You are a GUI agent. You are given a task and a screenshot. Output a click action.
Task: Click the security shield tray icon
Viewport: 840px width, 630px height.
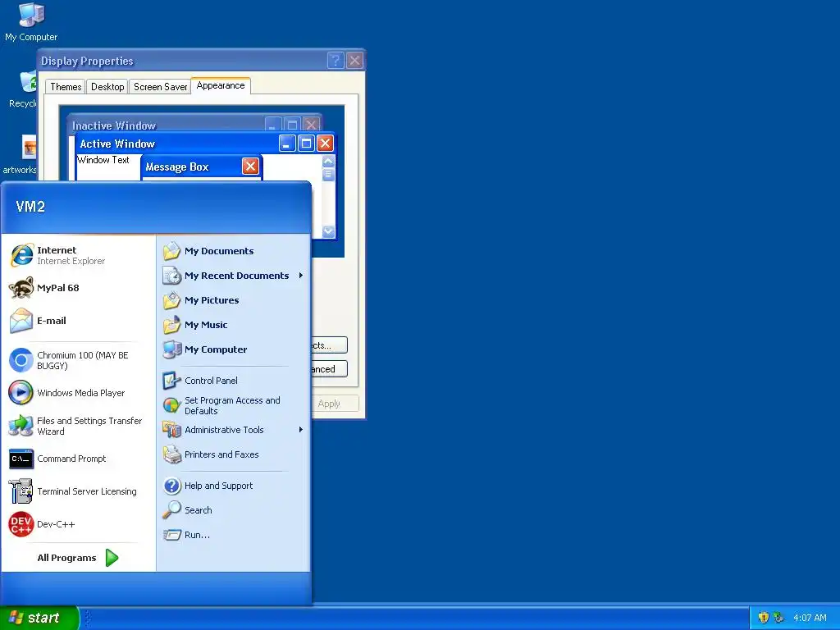(x=764, y=618)
